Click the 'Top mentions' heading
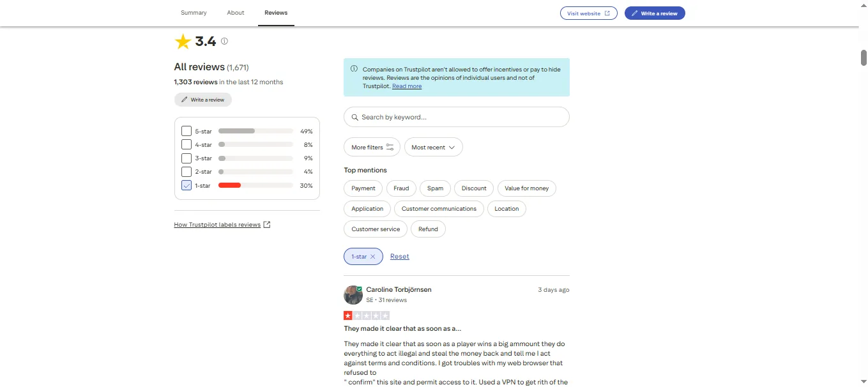The width and height of the screenshot is (868, 387). tap(365, 171)
